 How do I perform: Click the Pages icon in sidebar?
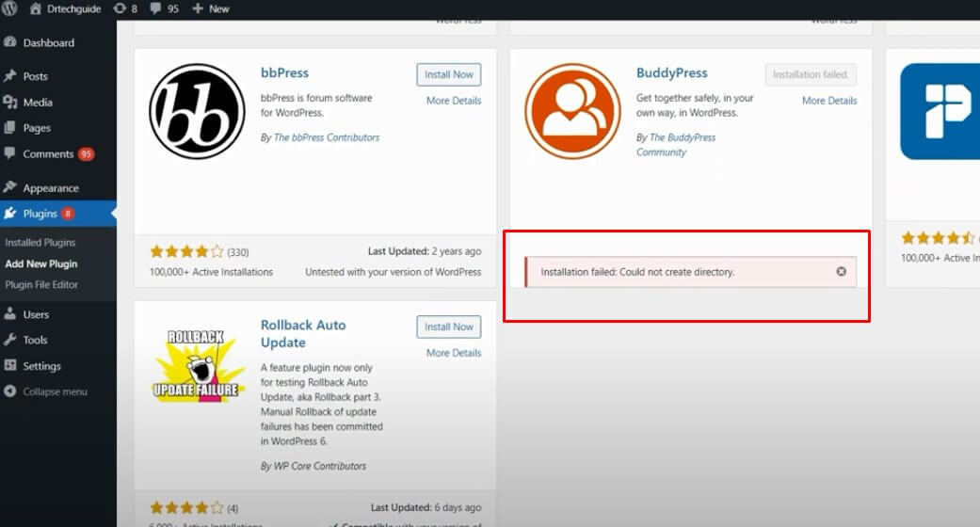[x=10, y=128]
